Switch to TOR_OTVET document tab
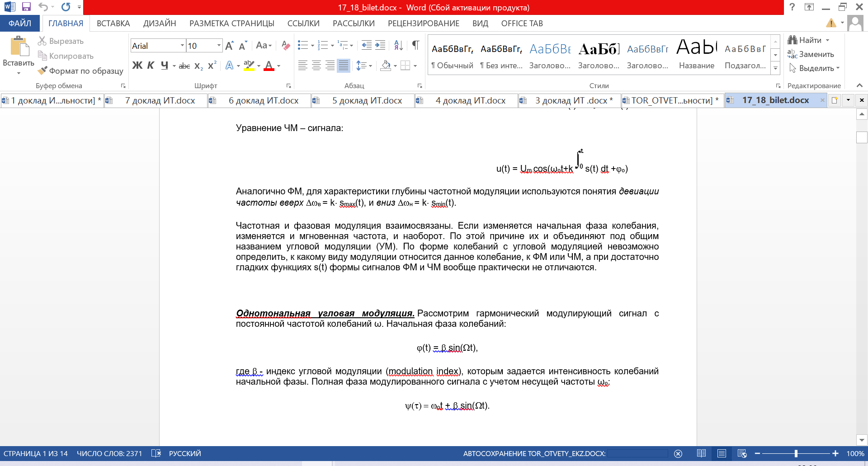868x466 pixels. (x=673, y=100)
